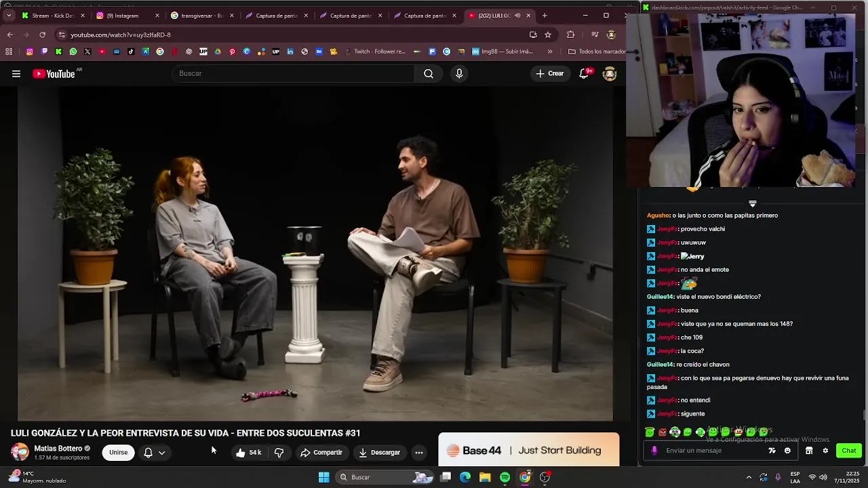Screen dimensions: 868x488
Task: Open the LinkedIn bookmark icon
Action: click(x=290, y=52)
